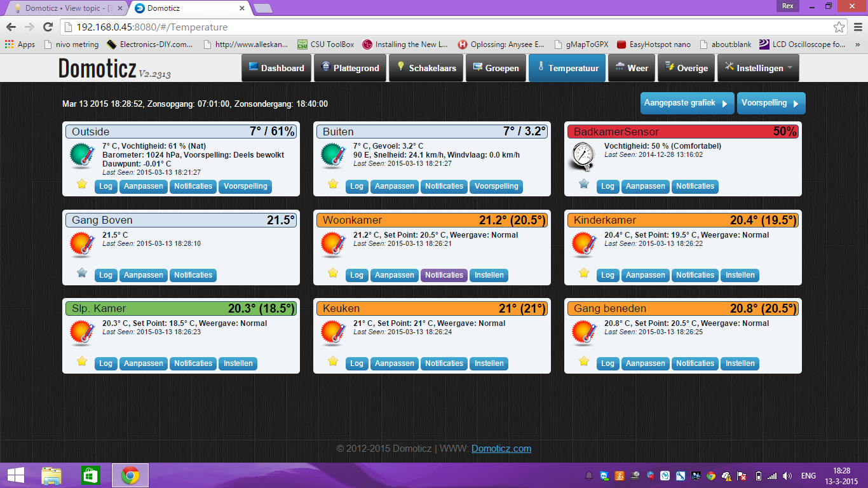Open the gMapToGPX bookmark
Image resolution: width=868 pixels, height=488 pixels.
click(581, 44)
